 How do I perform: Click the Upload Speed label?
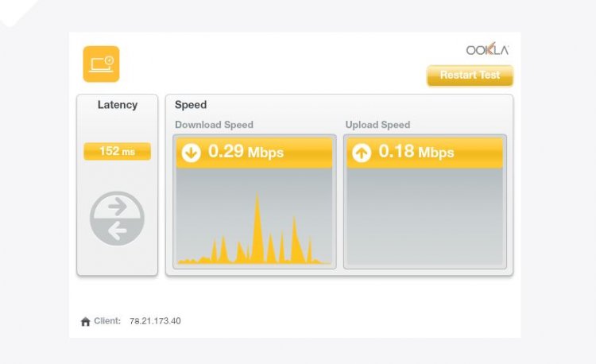pyautogui.click(x=377, y=125)
